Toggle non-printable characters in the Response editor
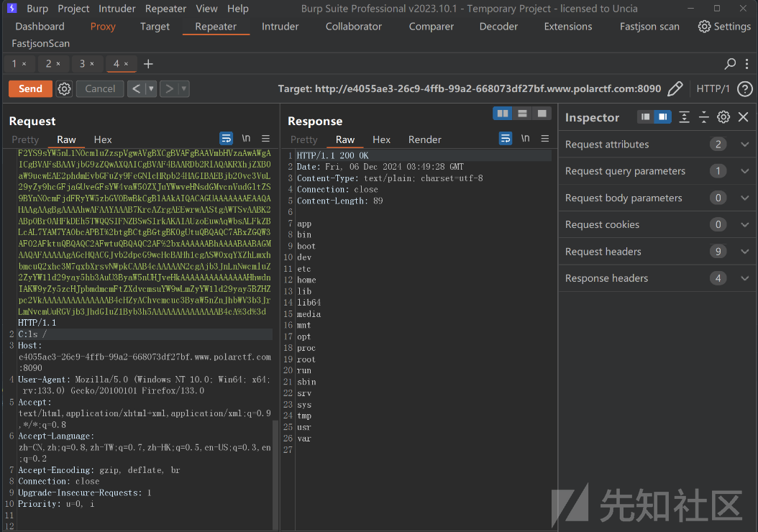 point(526,139)
